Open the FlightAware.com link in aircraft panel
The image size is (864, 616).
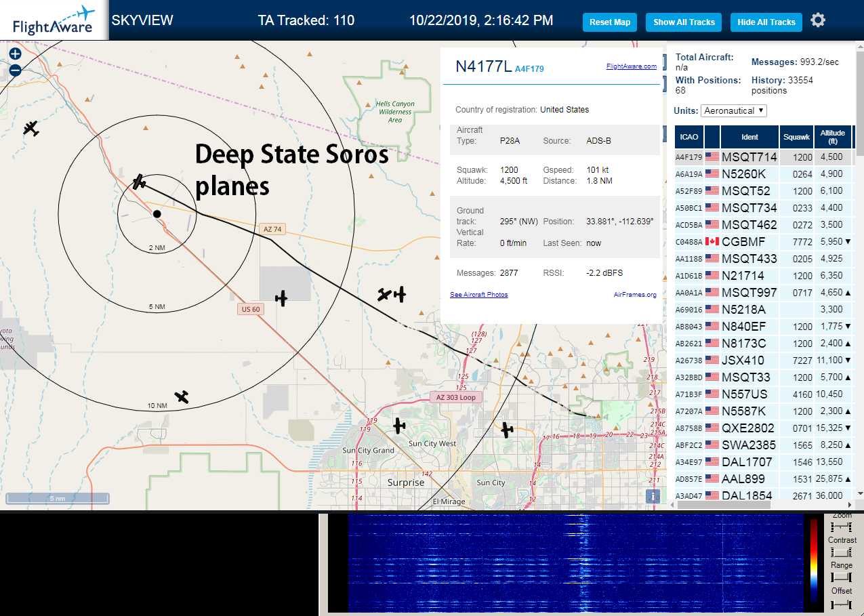[x=632, y=66]
